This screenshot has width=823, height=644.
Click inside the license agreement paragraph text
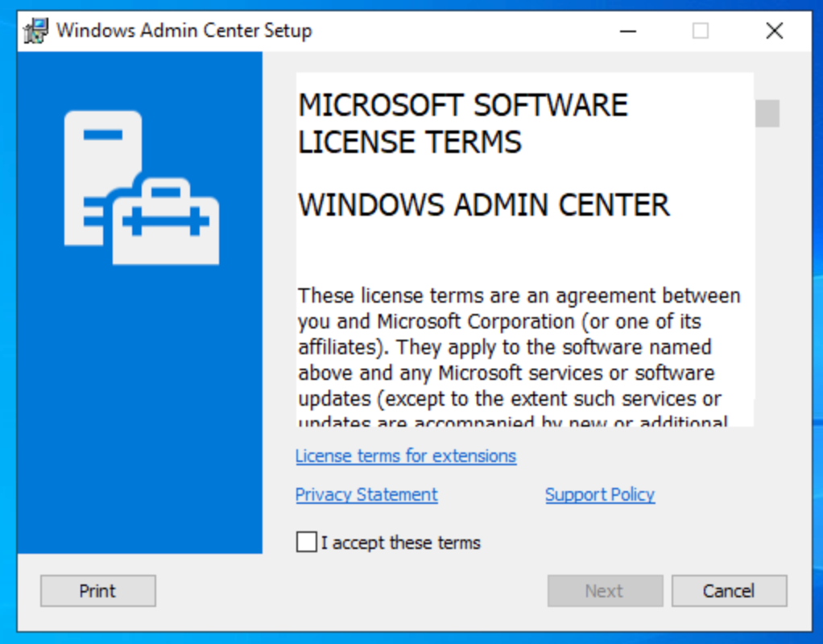coord(515,348)
